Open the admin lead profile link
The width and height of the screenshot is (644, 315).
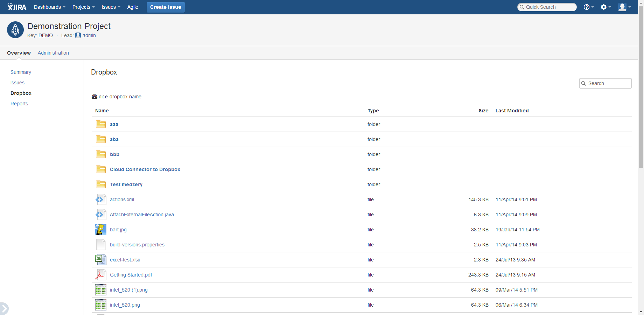point(89,35)
